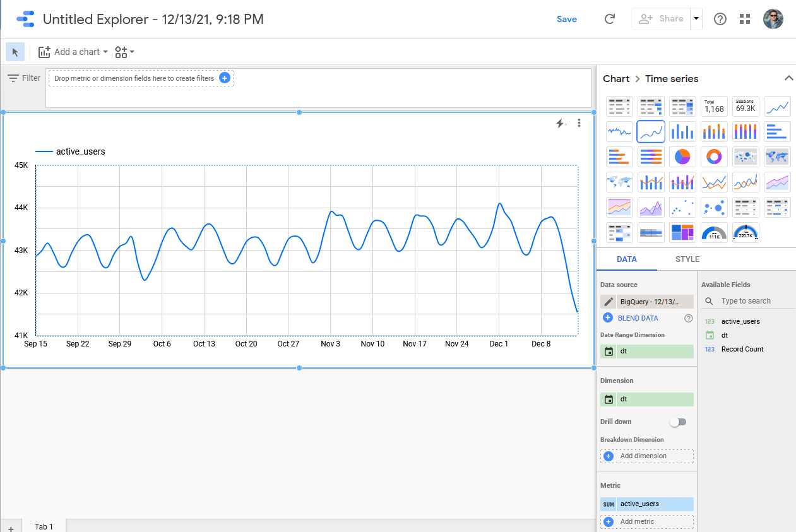Toggle the Drill down switch
The image size is (796, 532).
point(678,422)
